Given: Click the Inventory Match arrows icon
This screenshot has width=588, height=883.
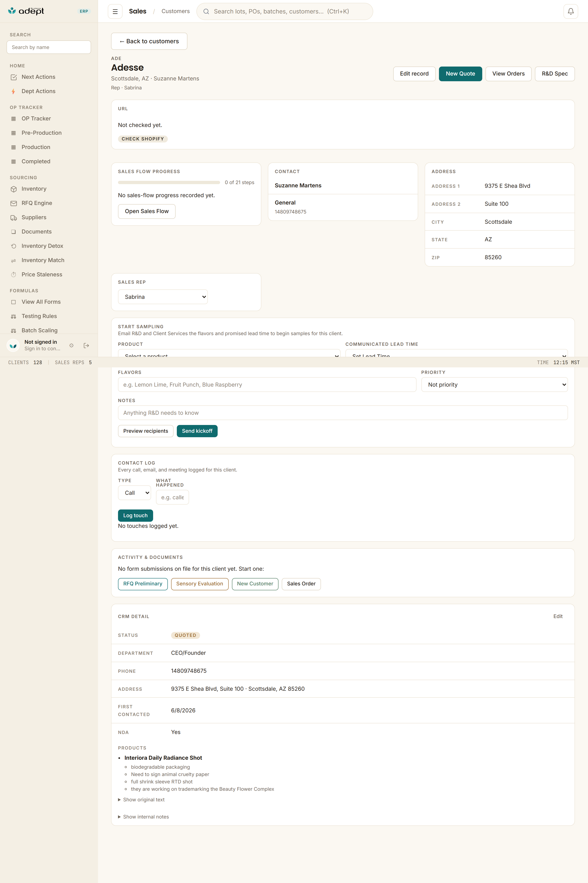Looking at the screenshot, I should pyautogui.click(x=13, y=260).
